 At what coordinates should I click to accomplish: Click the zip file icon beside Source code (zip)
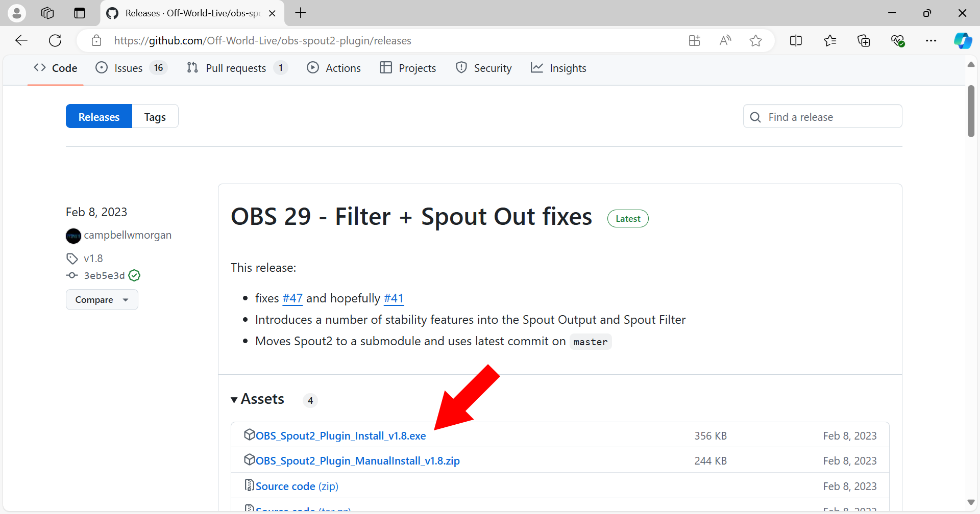point(249,485)
